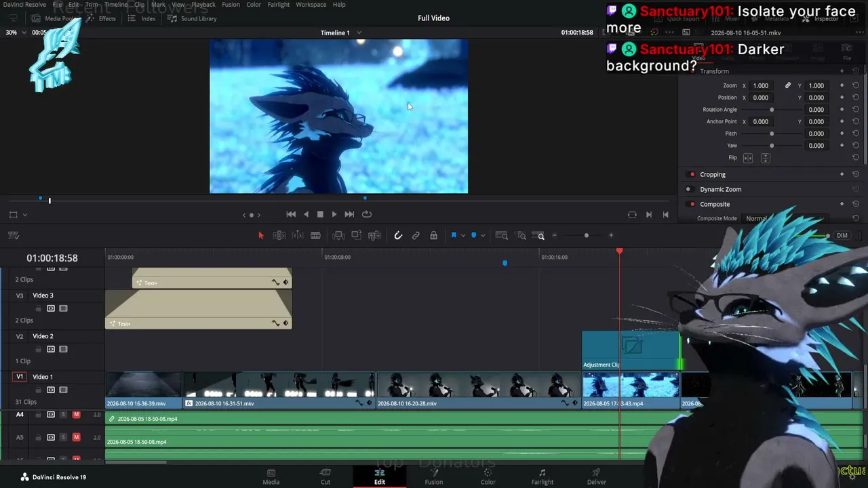Viewport: 868px width, 488px height.
Task: Zoom out the timeline with minus button
Action: coord(555,236)
